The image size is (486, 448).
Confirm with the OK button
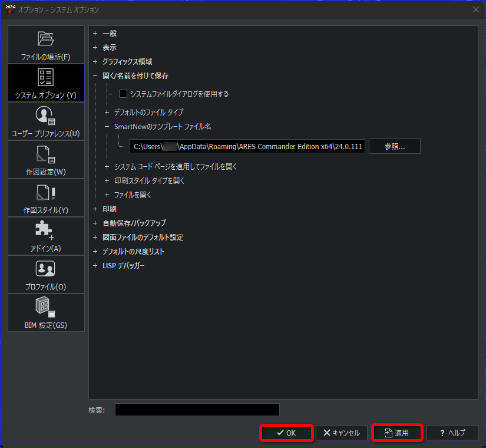click(286, 433)
